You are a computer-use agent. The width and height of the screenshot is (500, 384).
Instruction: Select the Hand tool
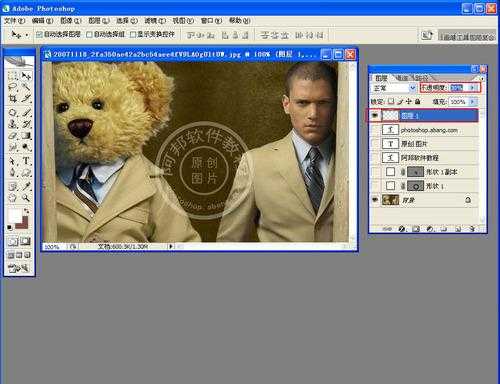click(13, 198)
